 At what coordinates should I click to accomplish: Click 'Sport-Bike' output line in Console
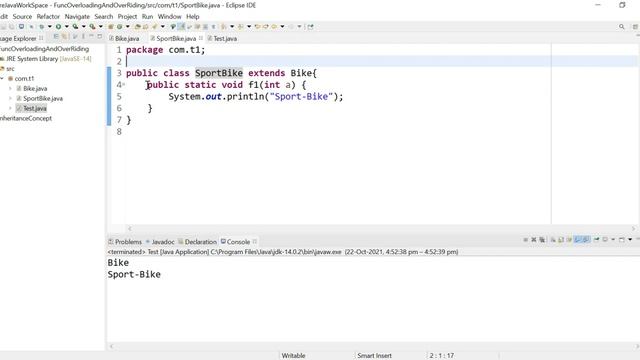(134, 274)
